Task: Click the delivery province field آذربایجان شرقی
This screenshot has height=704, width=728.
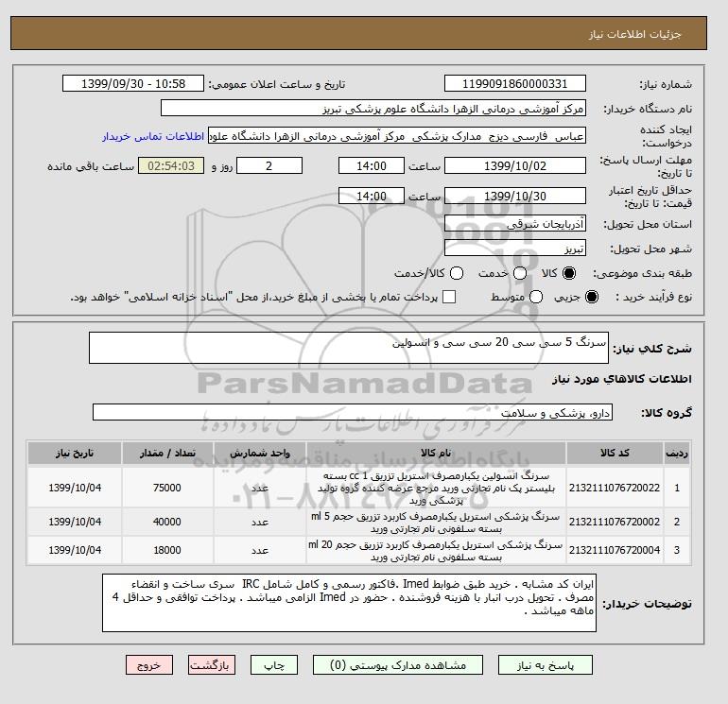Action: tap(515, 224)
